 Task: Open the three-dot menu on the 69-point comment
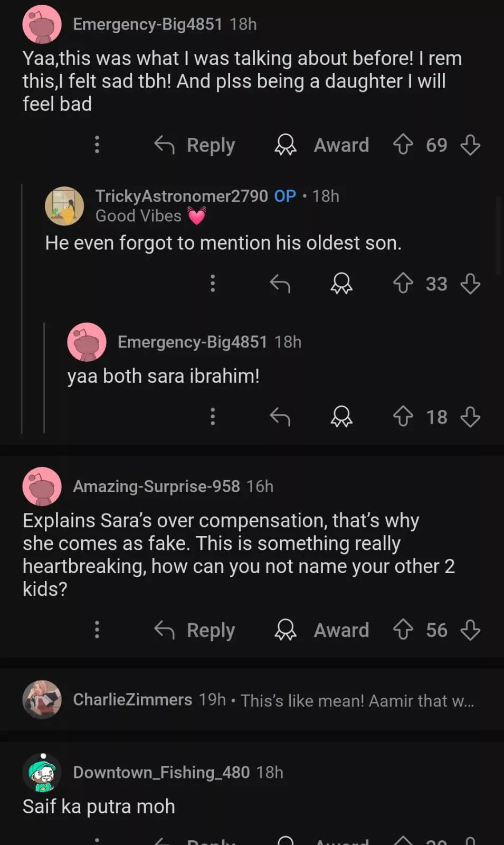[x=97, y=145]
